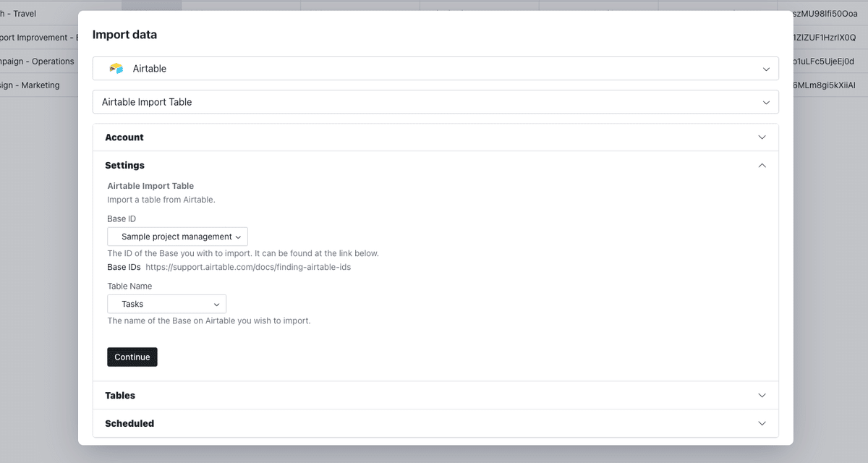
Task: Open the finding-airtable-ids support link
Action: [248, 267]
